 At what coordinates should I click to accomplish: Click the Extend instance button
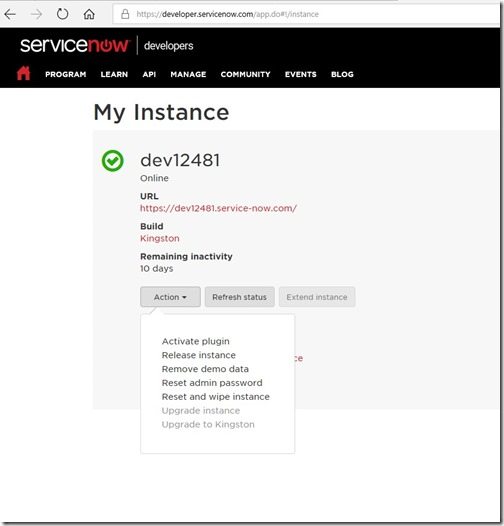coord(317,297)
